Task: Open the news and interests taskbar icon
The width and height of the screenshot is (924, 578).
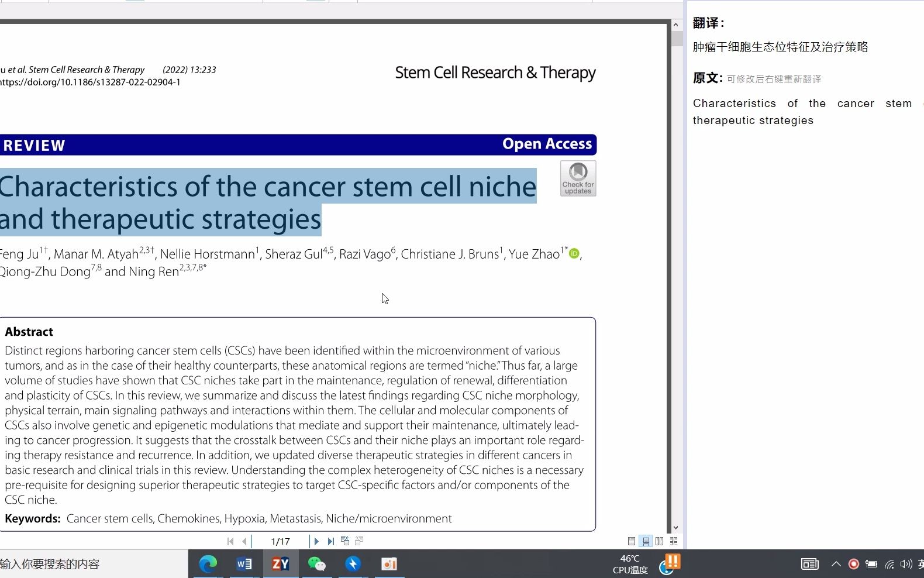Action: (x=810, y=564)
